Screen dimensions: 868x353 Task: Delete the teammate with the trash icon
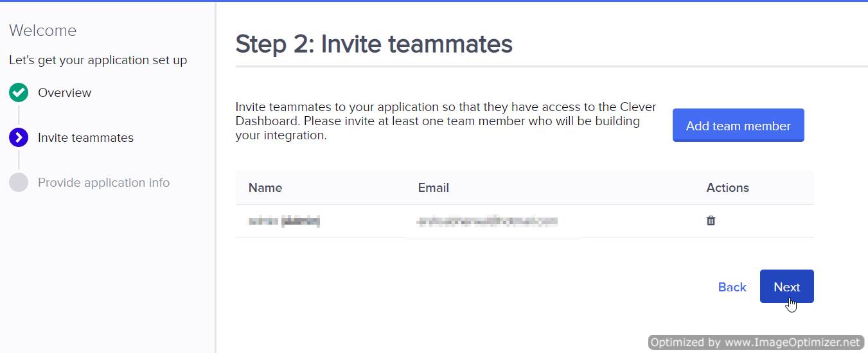711,221
